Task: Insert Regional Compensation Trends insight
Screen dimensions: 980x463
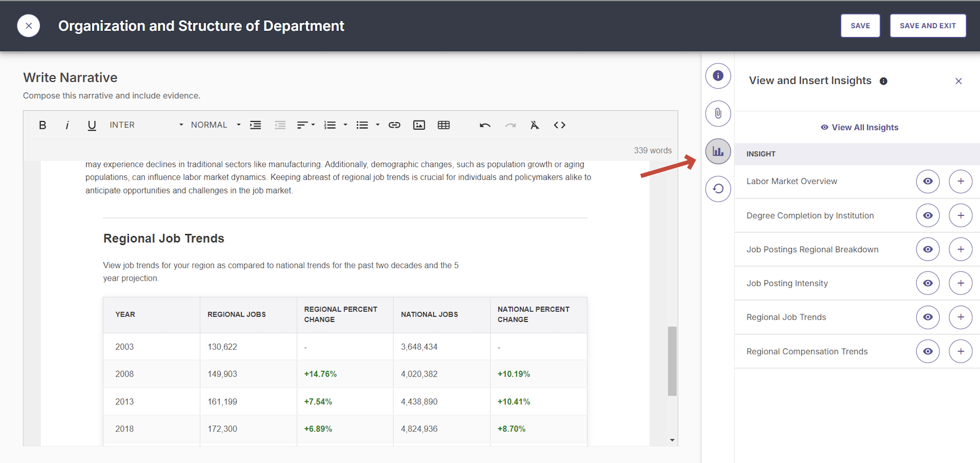Action: click(x=961, y=351)
